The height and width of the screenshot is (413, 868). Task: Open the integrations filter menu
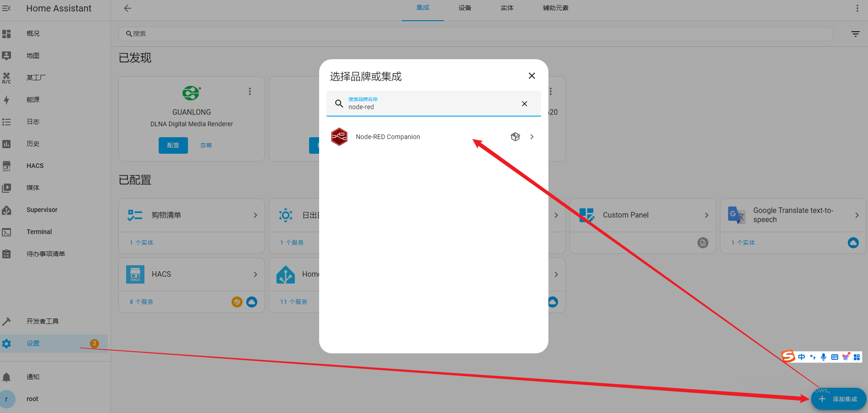click(856, 33)
